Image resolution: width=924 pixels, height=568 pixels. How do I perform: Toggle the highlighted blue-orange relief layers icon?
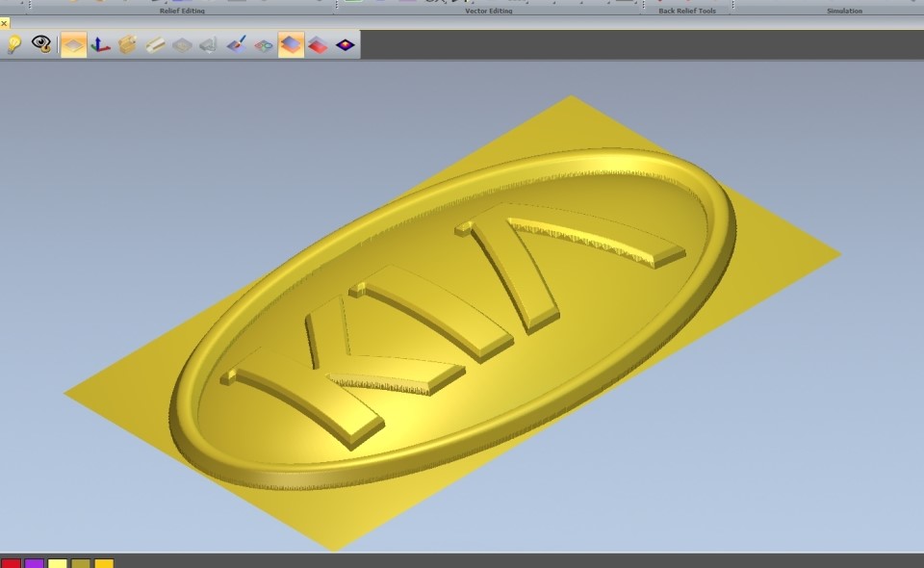(291, 45)
